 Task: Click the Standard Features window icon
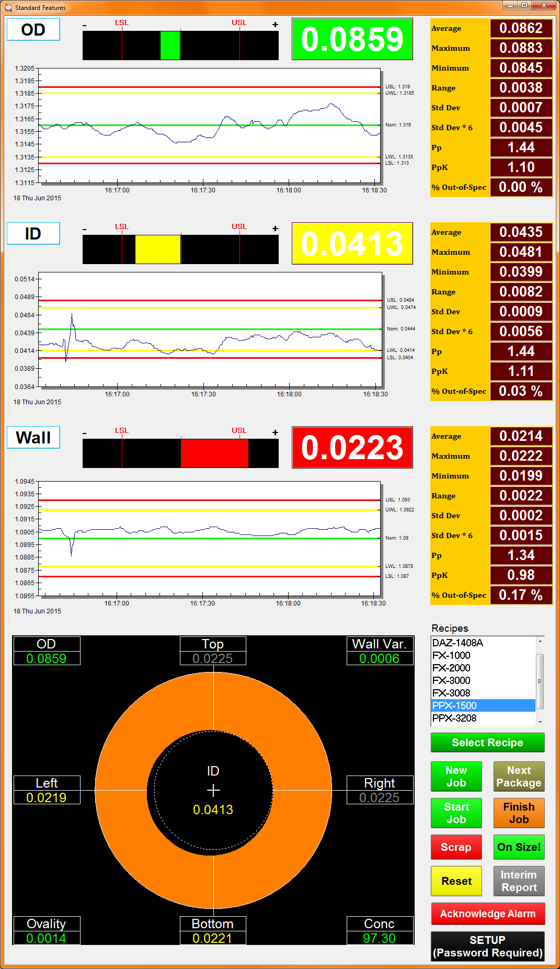pyautogui.click(x=8, y=8)
